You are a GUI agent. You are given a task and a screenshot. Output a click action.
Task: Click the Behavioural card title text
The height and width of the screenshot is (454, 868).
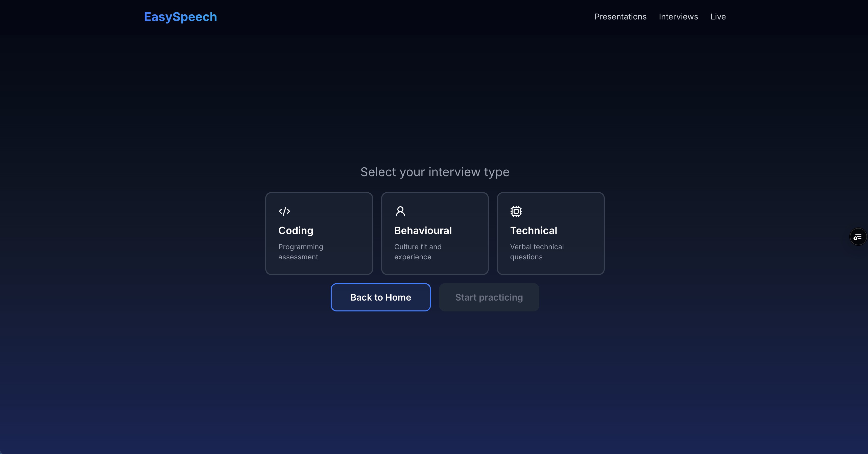pyautogui.click(x=423, y=230)
